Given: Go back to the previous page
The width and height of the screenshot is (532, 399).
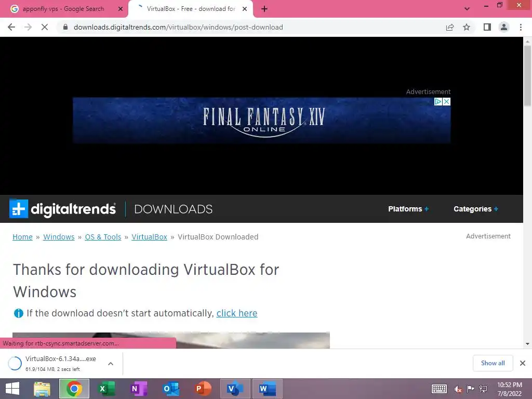Looking at the screenshot, I should (11, 27).
